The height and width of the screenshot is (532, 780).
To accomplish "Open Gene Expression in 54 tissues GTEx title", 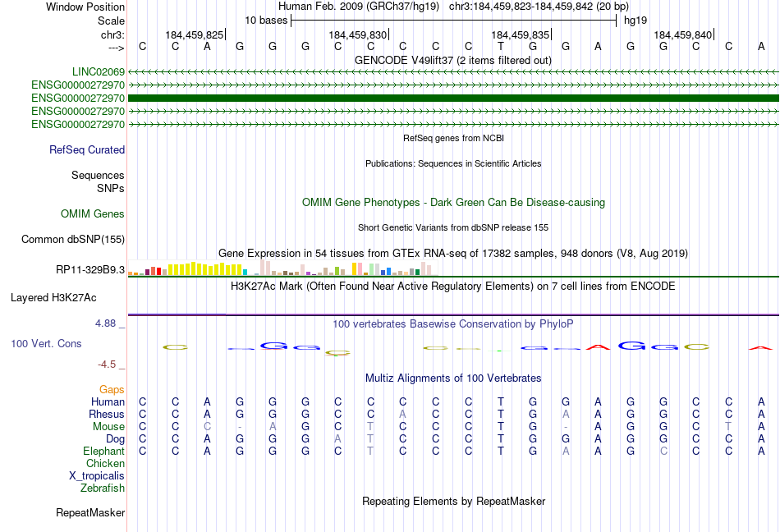I will point(453,253).
